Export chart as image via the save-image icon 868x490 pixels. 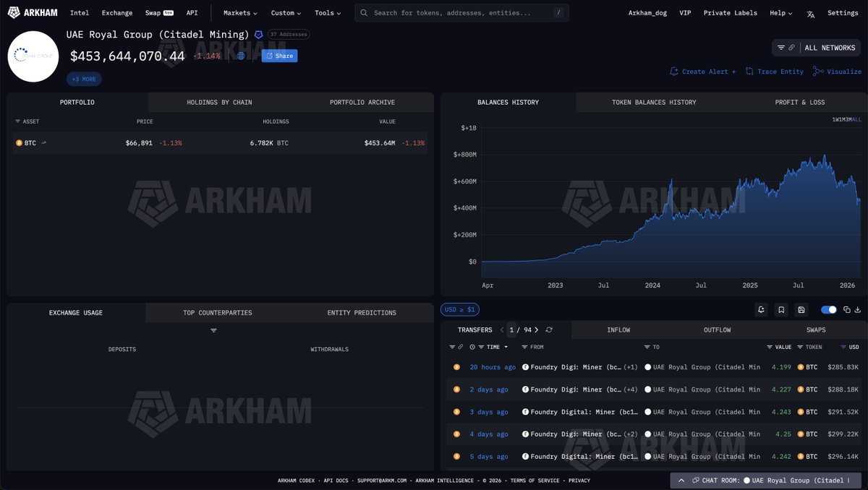point(802,309)
